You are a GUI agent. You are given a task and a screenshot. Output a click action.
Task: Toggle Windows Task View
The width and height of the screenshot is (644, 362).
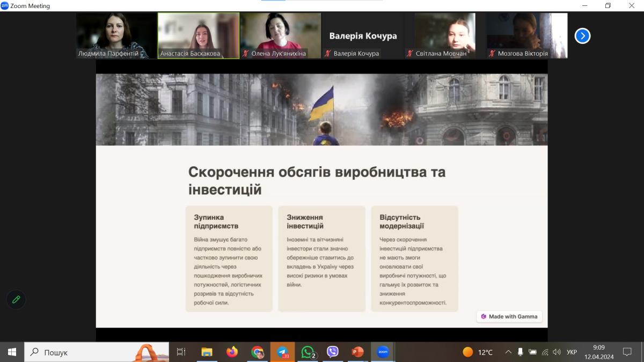181,352
